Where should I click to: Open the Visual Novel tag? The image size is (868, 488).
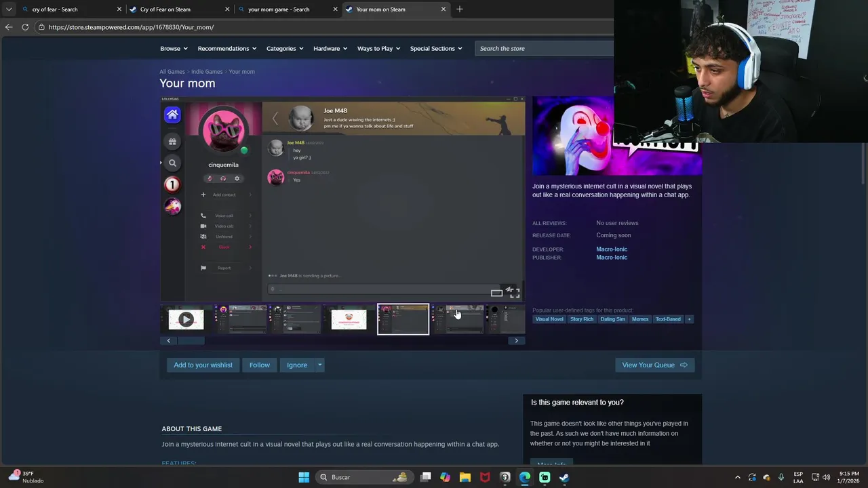(x=549, y=319)
